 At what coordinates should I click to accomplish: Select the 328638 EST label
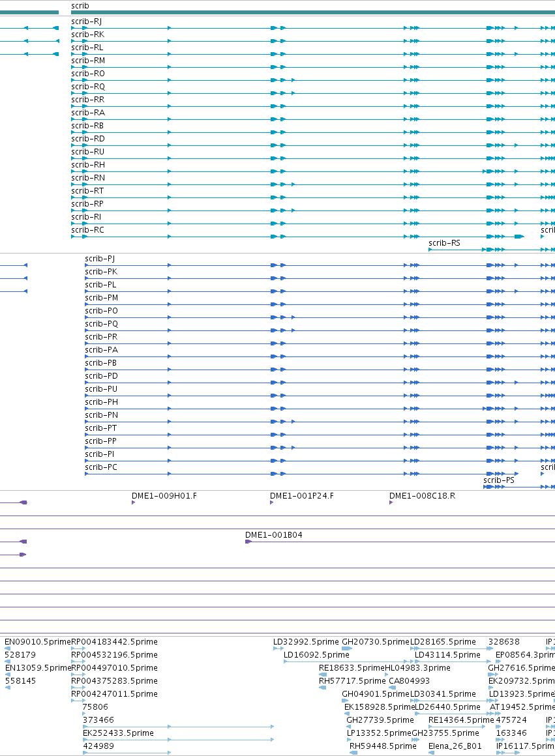504,642
